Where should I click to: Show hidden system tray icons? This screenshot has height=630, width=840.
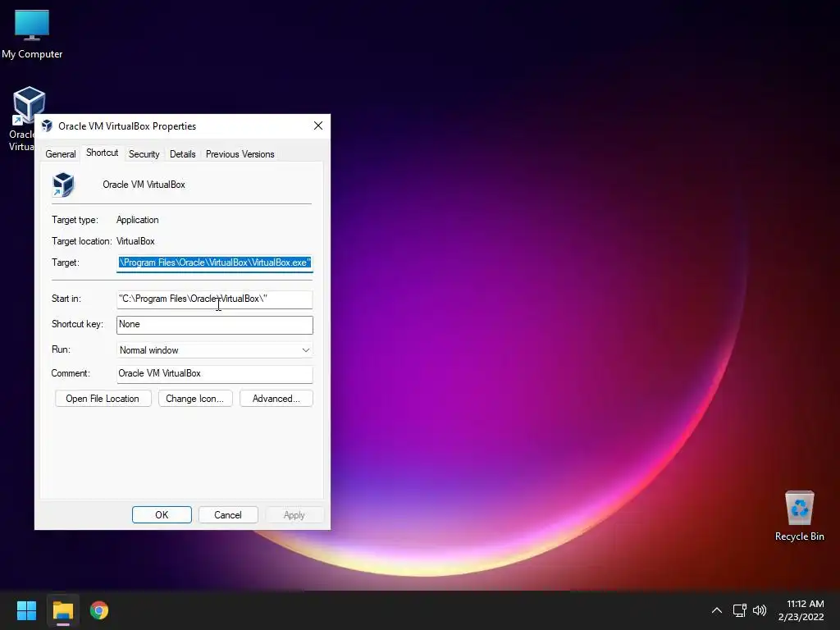coord(717,610)
